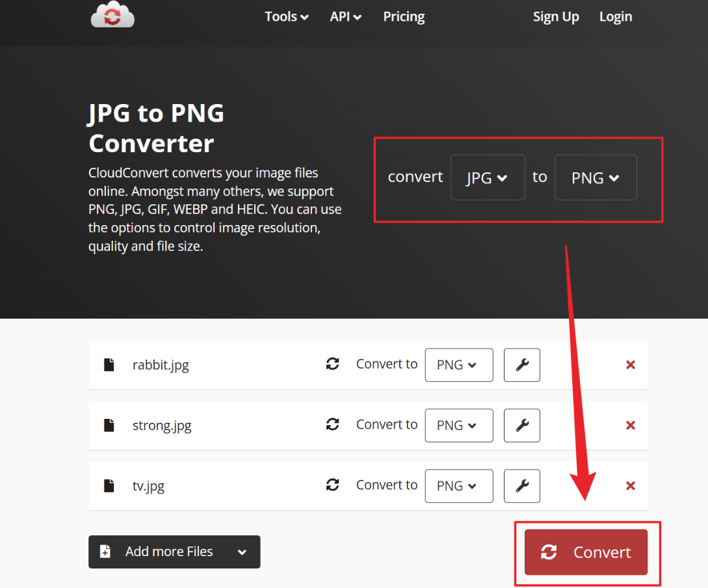Click the file icon beside tv.jpg

(109, 485)
